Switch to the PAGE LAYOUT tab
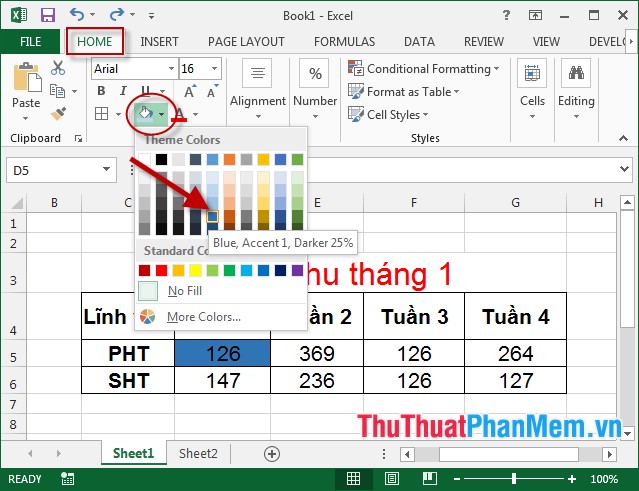This screenshot has width=639, height=491. point(246,42)
